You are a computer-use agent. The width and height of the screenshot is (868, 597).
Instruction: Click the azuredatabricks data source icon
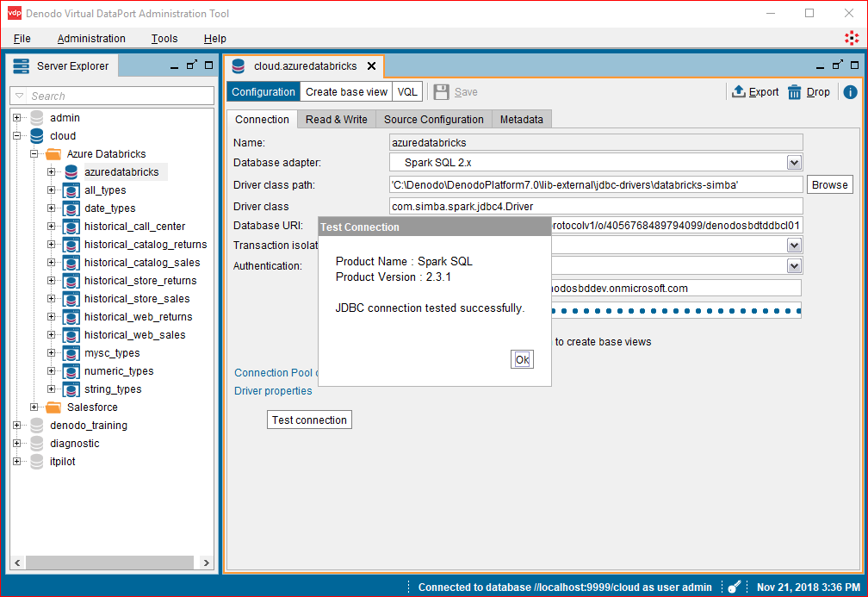coord(71,172)
